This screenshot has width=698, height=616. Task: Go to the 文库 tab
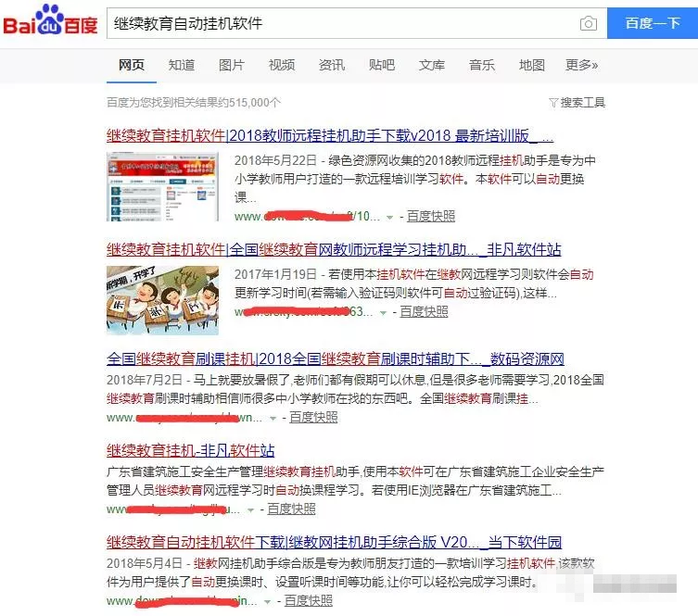pos(432,65)
